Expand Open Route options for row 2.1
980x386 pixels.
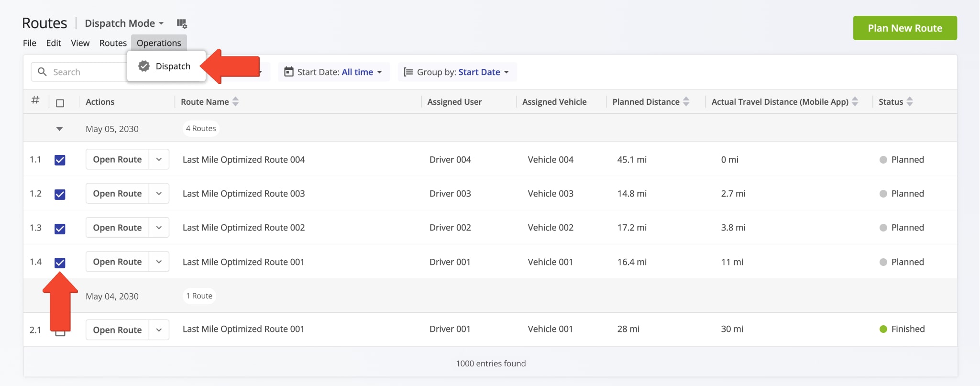tap(159, 330)
